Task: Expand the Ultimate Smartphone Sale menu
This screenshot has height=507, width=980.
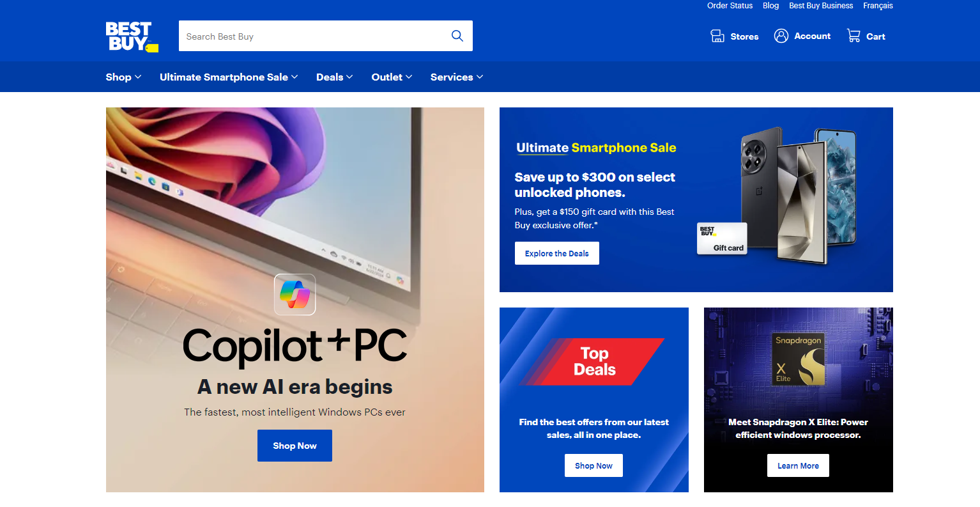Action: [229, 77]
